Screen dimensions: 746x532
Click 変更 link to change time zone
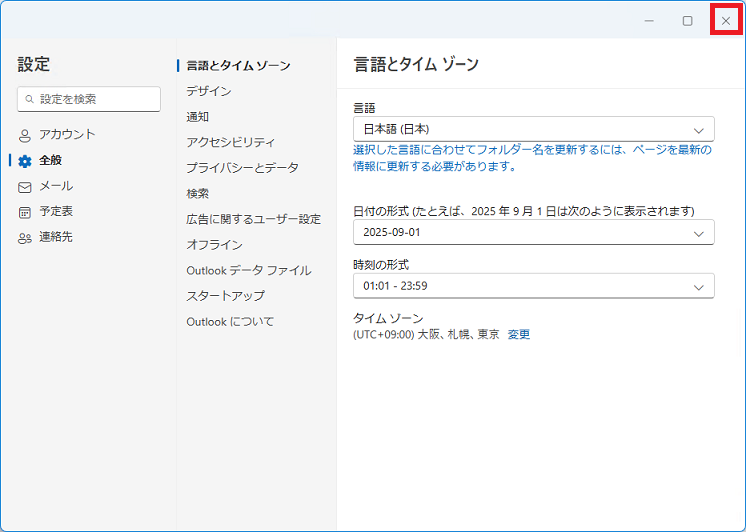pyautogui.click(x=518, y=334)
